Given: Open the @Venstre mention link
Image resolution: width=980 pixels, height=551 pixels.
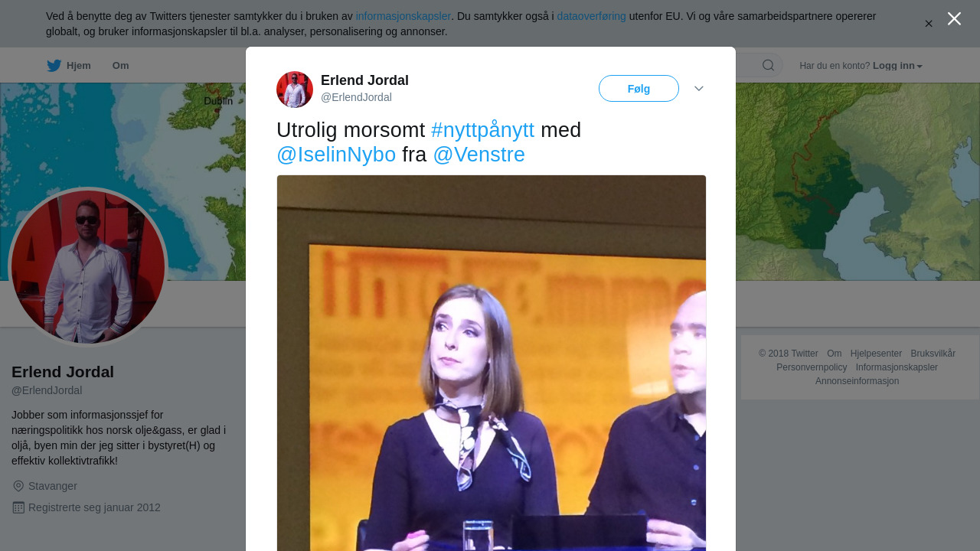Looking at the screenshot, I should point(479,155).
